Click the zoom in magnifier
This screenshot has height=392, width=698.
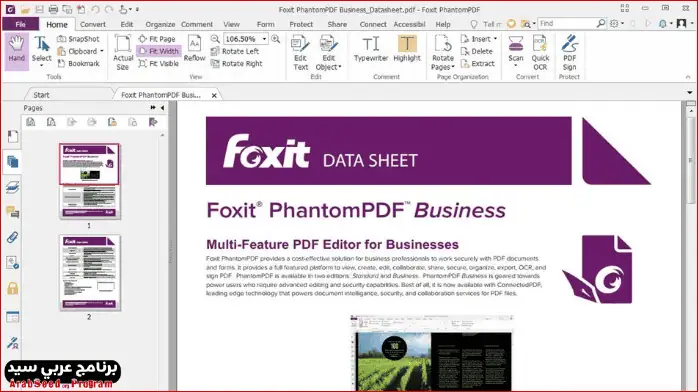[x=276, y=39]
